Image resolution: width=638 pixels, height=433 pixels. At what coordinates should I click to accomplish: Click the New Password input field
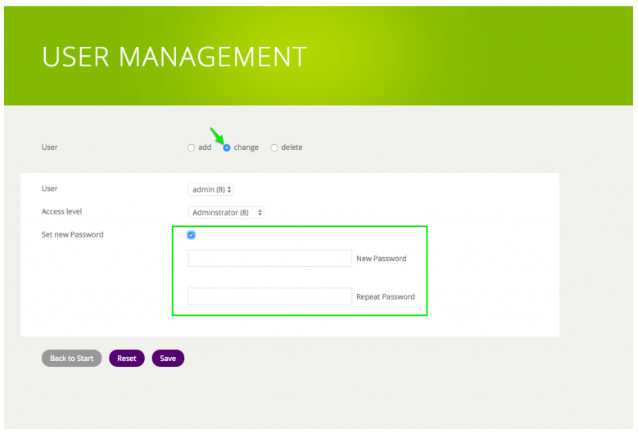click(270, 258)
